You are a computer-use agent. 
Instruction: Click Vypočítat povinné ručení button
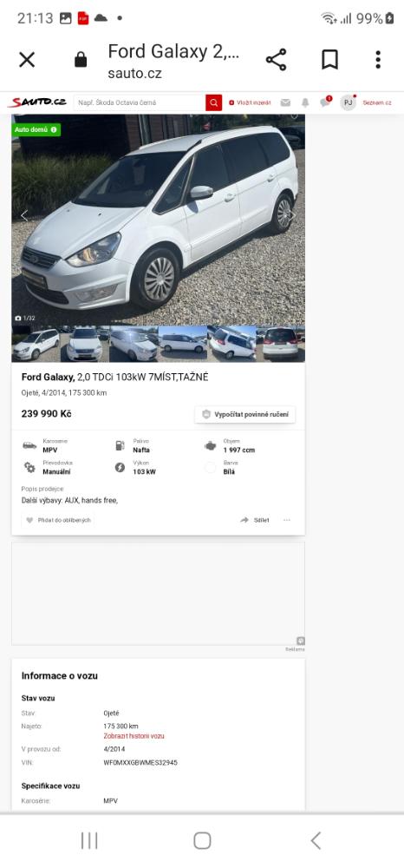(x=244, y=415)
